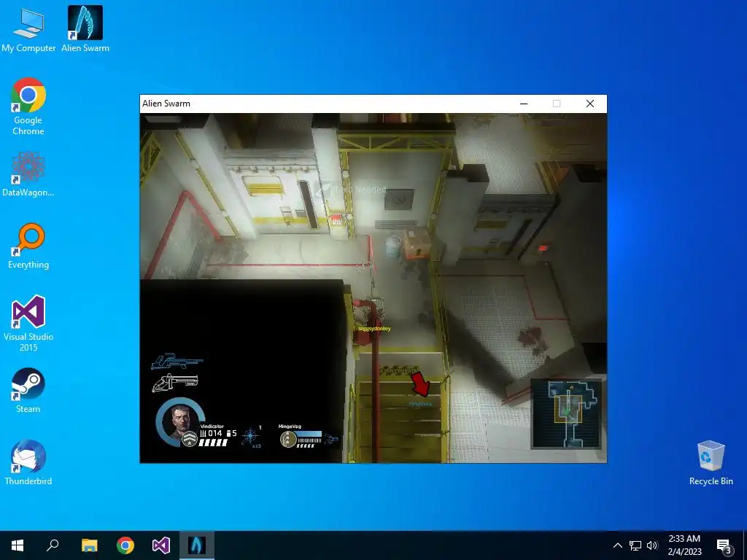Image resolution: width=747 pixels, height=560 pixels.
Task: Select the secondary shotgun weapon icon in the HUD
Action: click(x=174, y=382)
